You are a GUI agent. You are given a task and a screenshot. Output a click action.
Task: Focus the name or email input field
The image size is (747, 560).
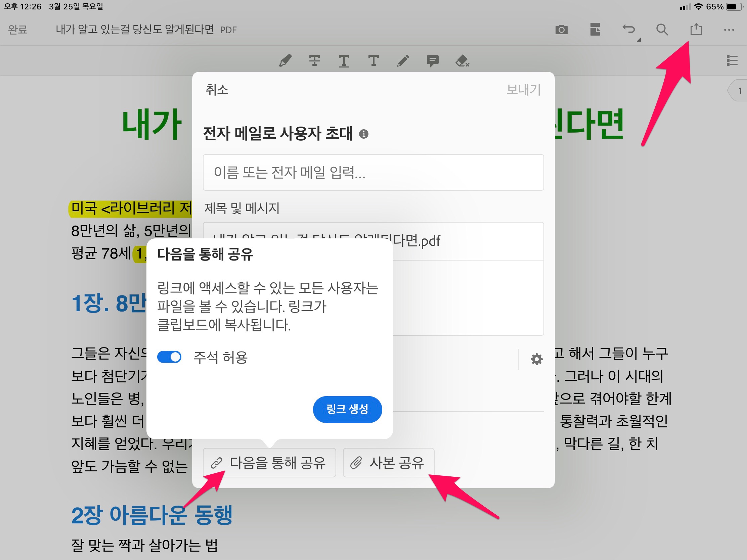[373, 173]
